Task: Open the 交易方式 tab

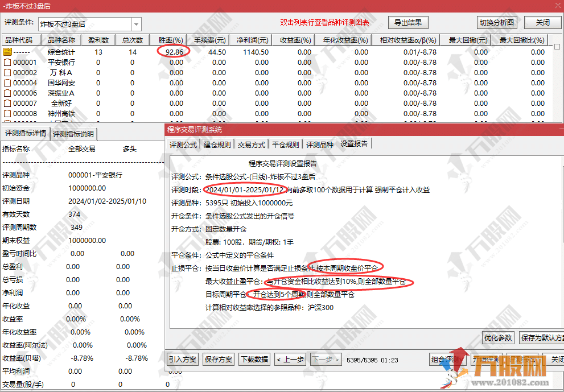Action: tap(251, 145)
